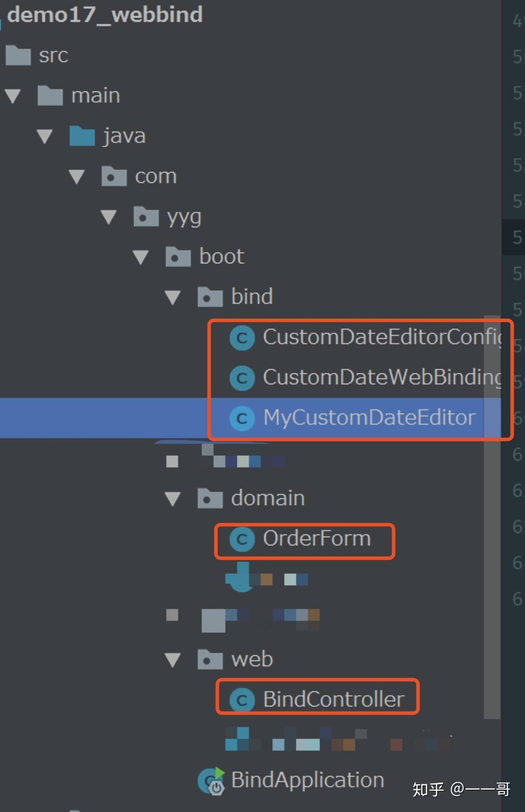Collapse the java folder arrow
The image size is (525, 812).
(45, 136)
